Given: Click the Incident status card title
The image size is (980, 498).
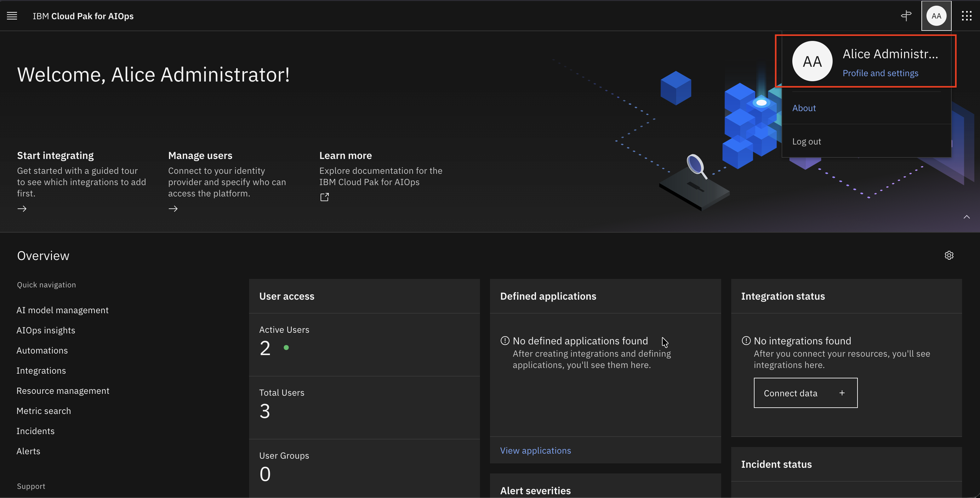Looking at the screenshot, I should click(776, 464).
